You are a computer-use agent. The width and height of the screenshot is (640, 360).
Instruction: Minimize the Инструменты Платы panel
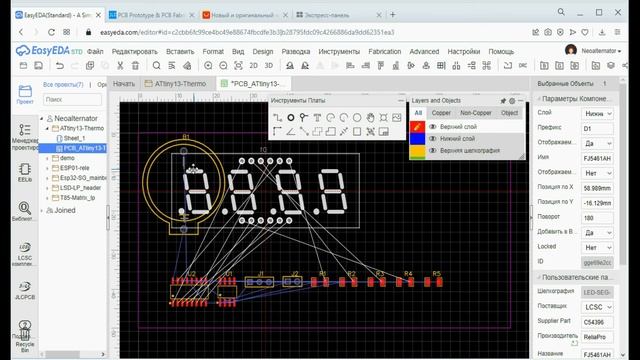pyautogui.click(x=401, y=101)
